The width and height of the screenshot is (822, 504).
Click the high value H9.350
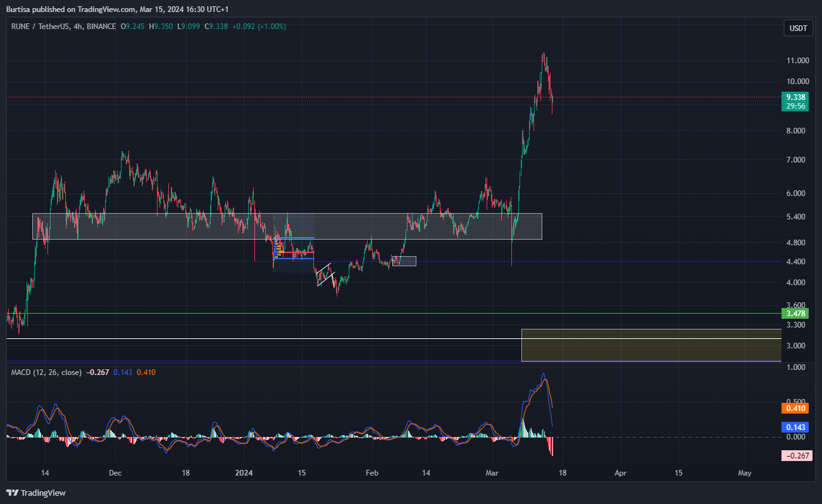(161, 27)
